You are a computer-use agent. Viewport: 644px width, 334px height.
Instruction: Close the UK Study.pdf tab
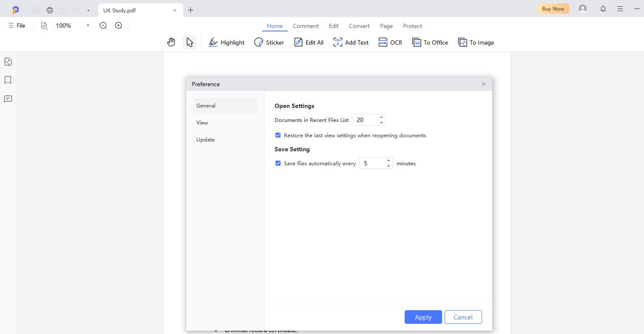[175, 10]
